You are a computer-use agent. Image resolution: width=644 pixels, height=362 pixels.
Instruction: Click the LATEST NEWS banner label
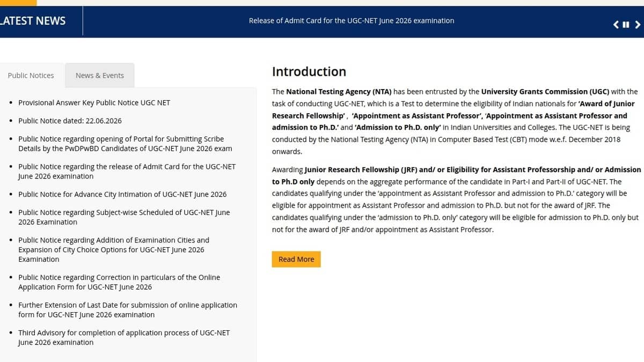[x=33, y=20]
